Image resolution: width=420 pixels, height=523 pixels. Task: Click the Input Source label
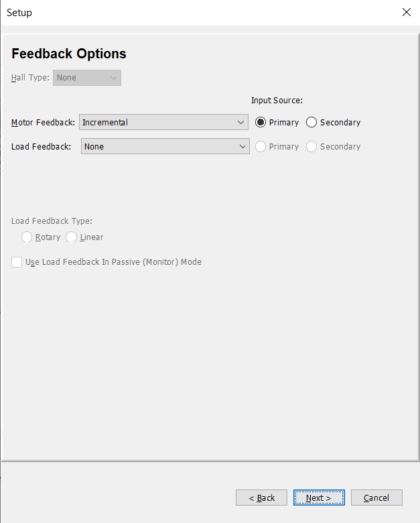(277, 101)
